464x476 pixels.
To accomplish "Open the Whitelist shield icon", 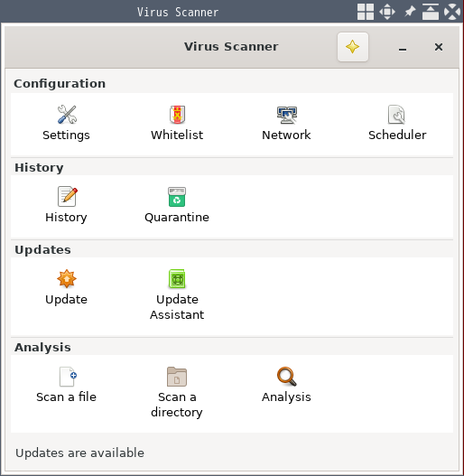I will (x=177, y=115).
